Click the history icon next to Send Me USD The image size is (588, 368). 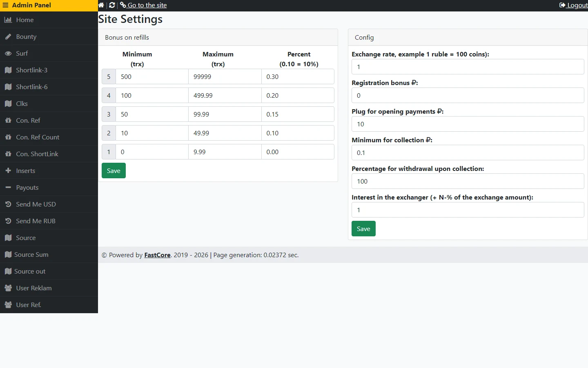[x=8, y=204]
